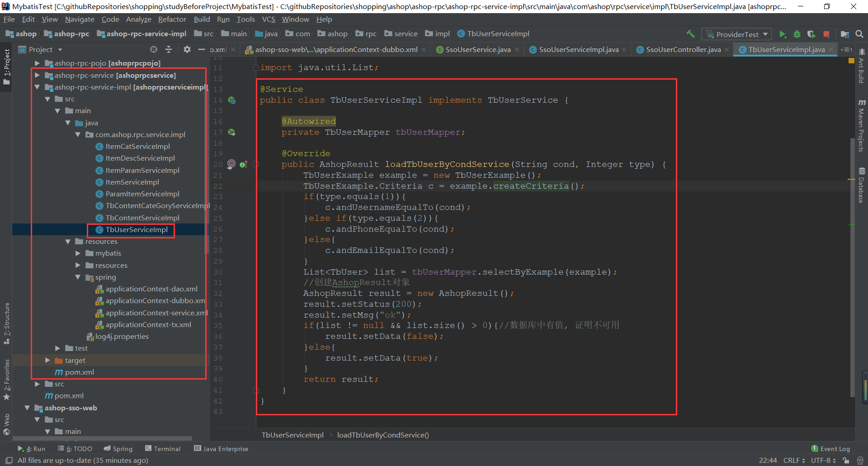Open the TODO tool window
Image resolution: width=868 pixels, height=466 pixels.
[75, 449]
